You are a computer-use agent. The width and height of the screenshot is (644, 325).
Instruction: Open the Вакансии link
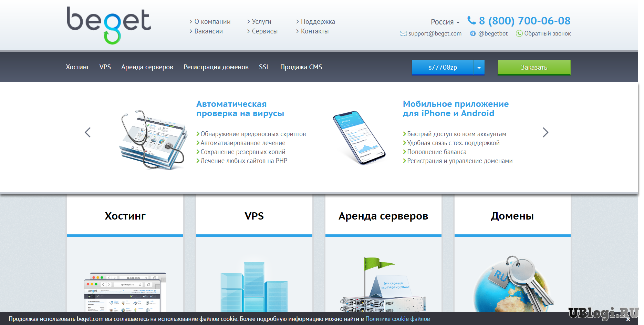tap(208, 31)
